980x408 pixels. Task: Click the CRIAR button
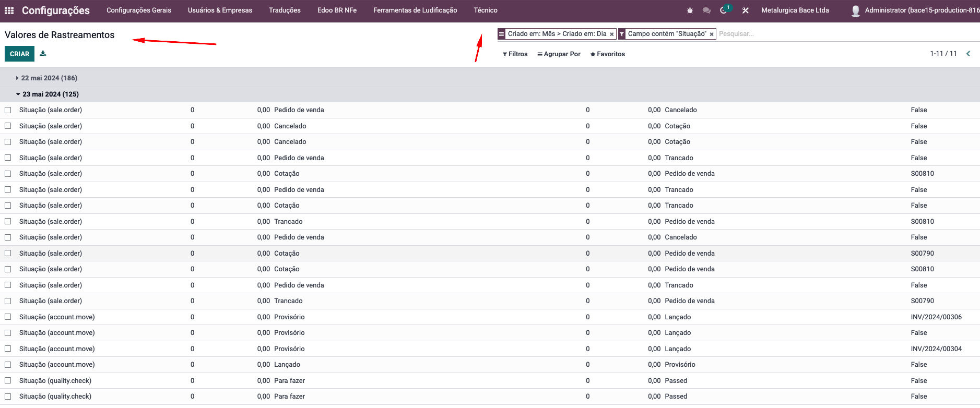click(x=19, y=54)
